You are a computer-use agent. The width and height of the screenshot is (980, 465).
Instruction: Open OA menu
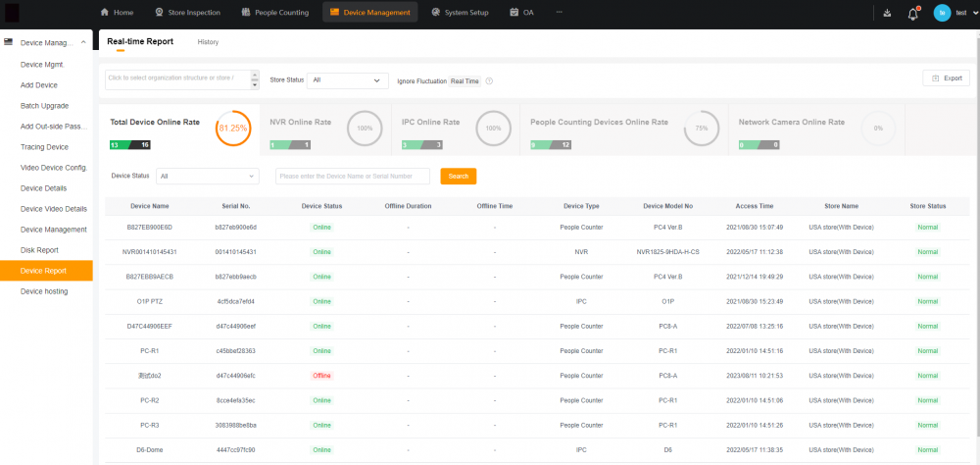(522, 13)
